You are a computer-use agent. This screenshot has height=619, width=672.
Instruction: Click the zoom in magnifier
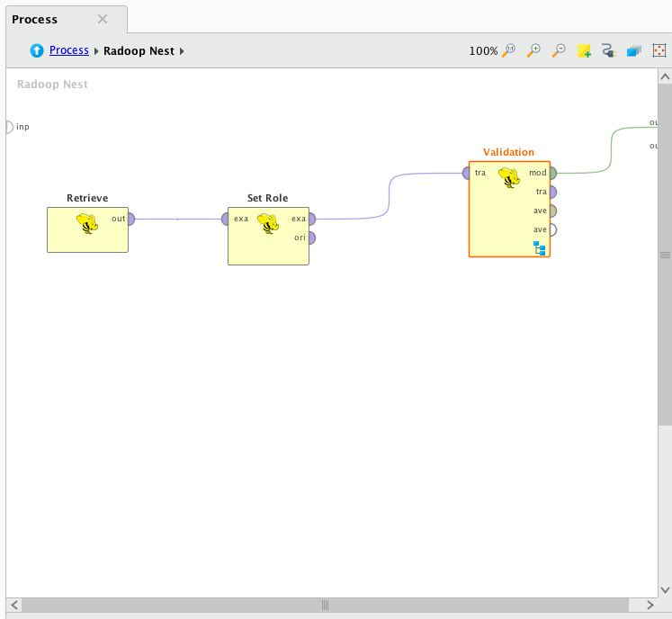[x=533, y=51]
